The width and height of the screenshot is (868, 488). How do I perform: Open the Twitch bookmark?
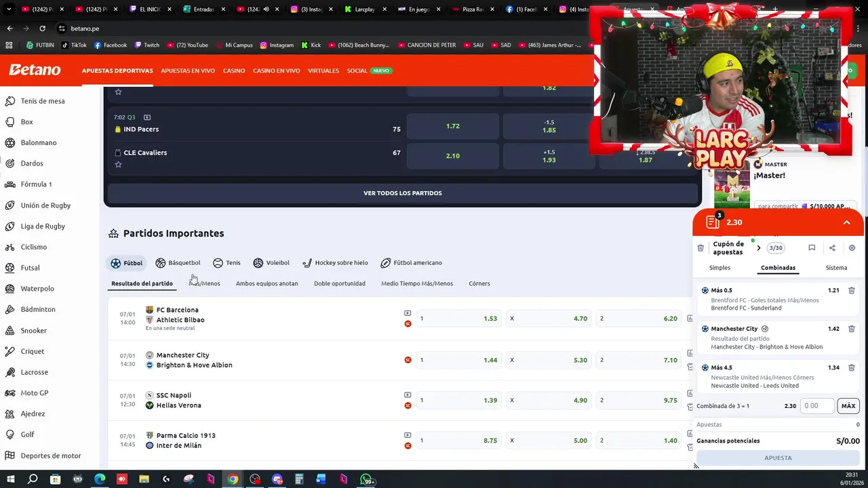point(147,45)
